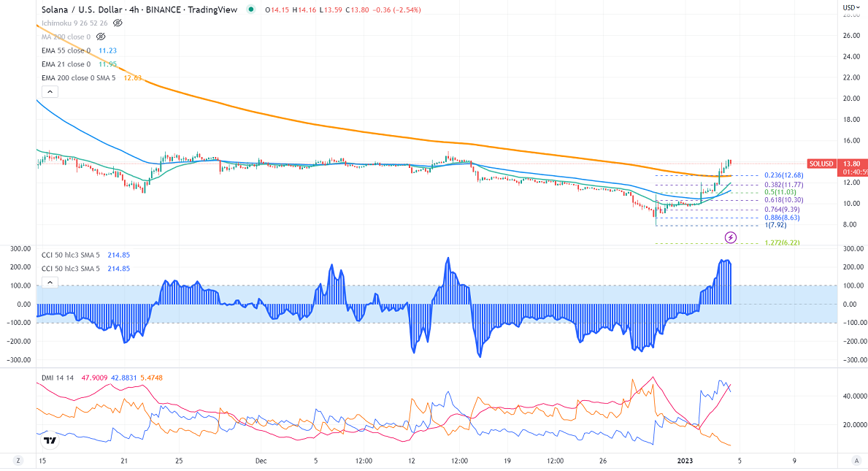Click the DMI value 42.8831
This screenshot has width=868, height=471.
pyautogui.click(x=124, y=378)
